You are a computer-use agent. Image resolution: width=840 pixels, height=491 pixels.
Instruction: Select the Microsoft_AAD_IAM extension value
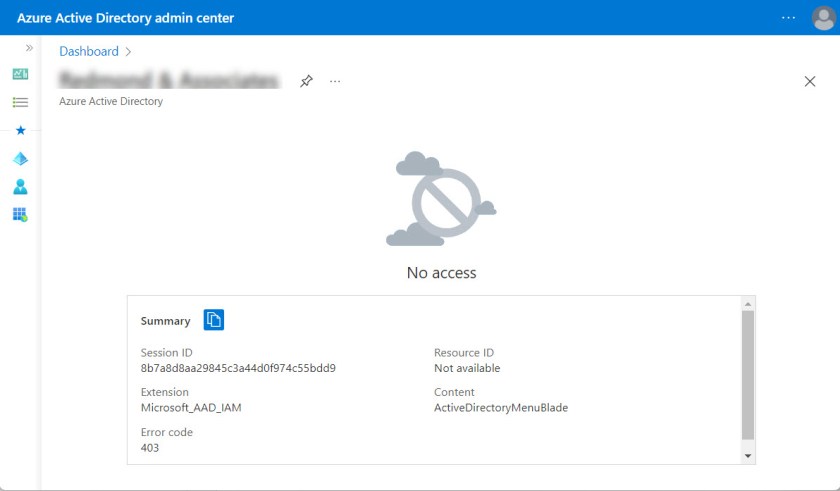point(191,408)
